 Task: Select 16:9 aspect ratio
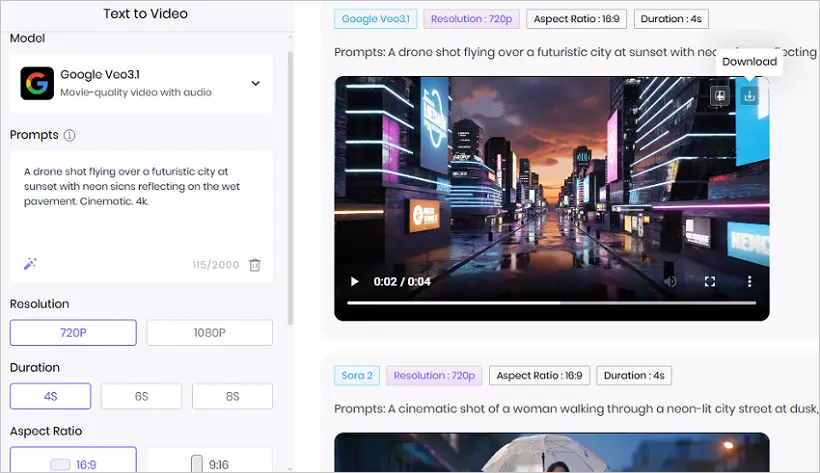point(73,460)
